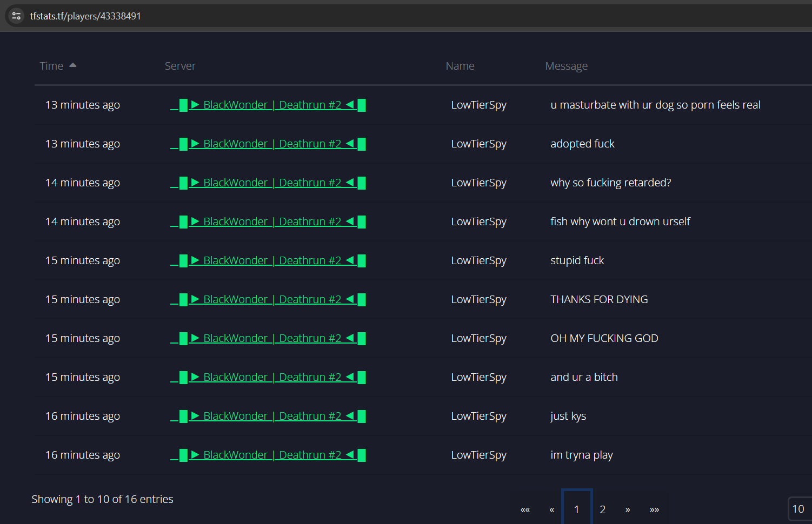Click the message 'fish why wont u drown urself'

click(620, 221)
